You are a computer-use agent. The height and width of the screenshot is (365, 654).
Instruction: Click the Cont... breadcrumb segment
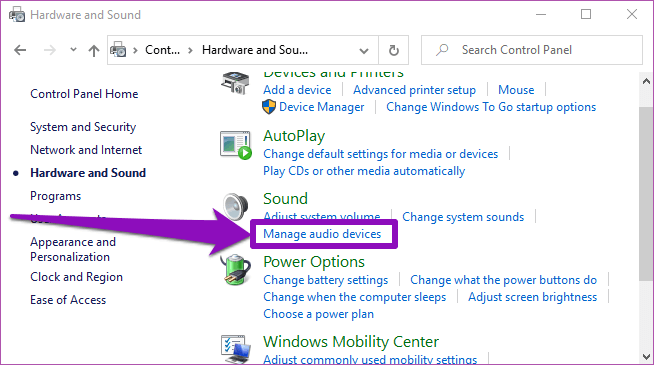(162, 50)
